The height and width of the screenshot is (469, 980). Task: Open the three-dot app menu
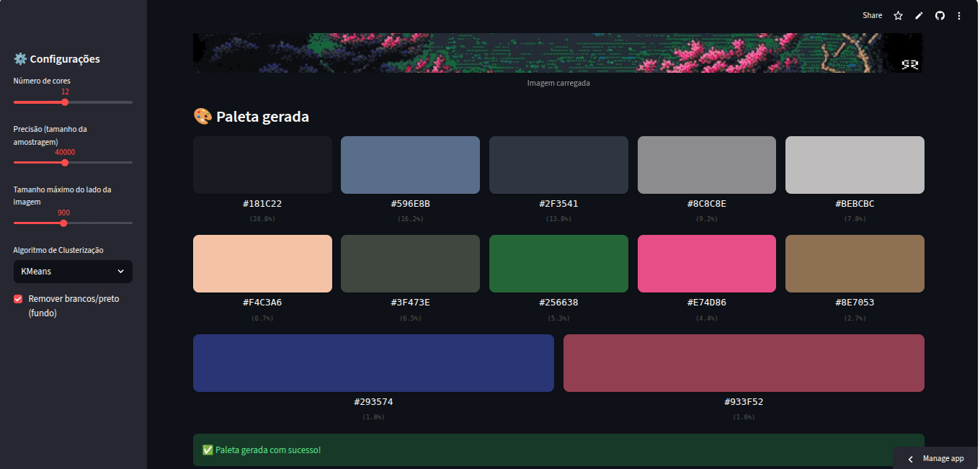[959, 16]
